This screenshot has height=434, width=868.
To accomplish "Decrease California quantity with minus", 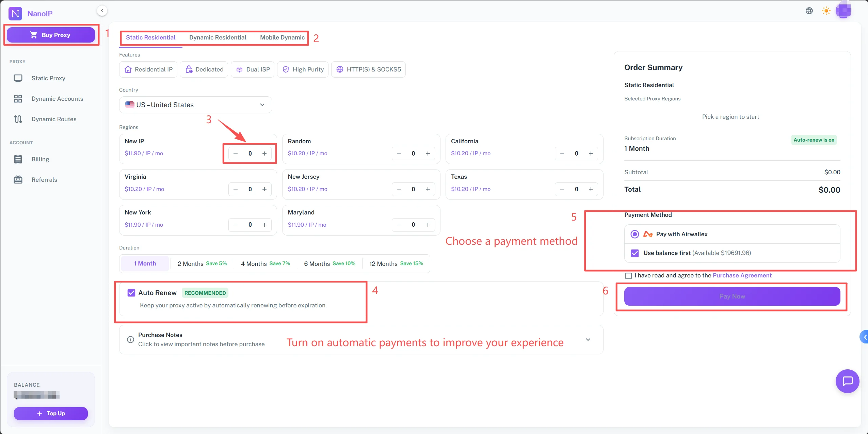I will (562, 154).
